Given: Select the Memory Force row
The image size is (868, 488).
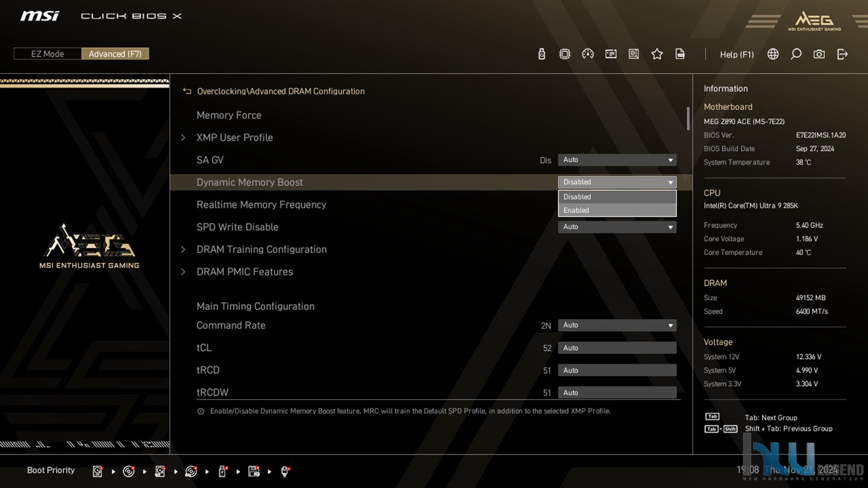Looking at the screenshot, I should [x=431, y=116].
